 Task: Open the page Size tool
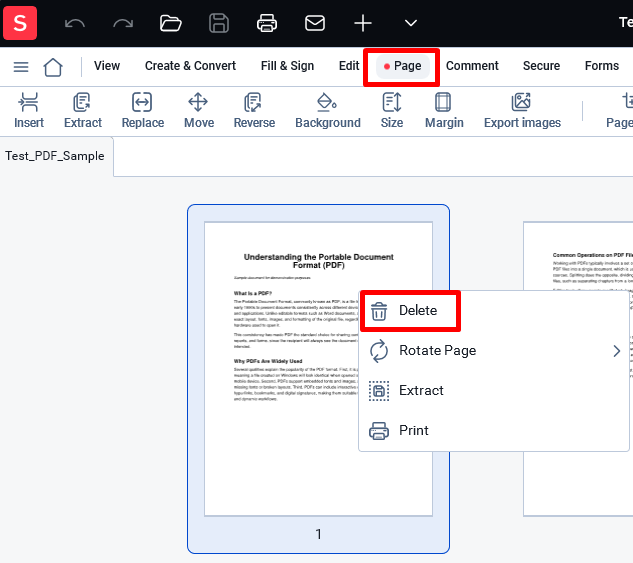pos(392,111)
